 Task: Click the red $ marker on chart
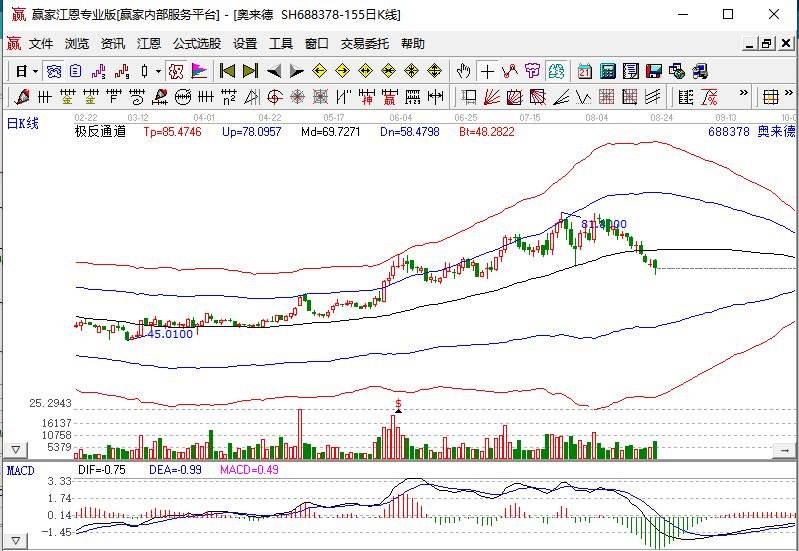pyautogui.click(x=398, y=403)
